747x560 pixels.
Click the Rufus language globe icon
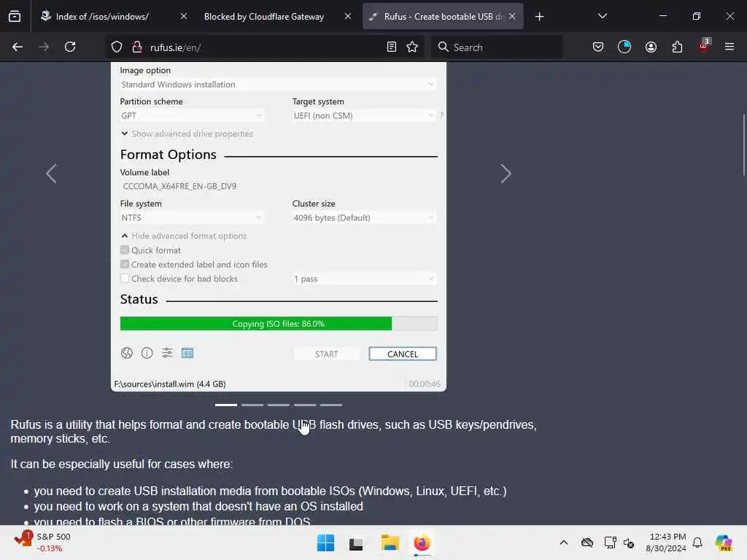[x=127, y=353]
